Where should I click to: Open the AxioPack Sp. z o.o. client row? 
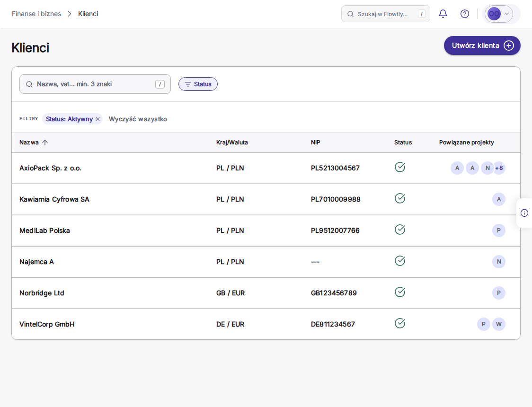point(266,168)
